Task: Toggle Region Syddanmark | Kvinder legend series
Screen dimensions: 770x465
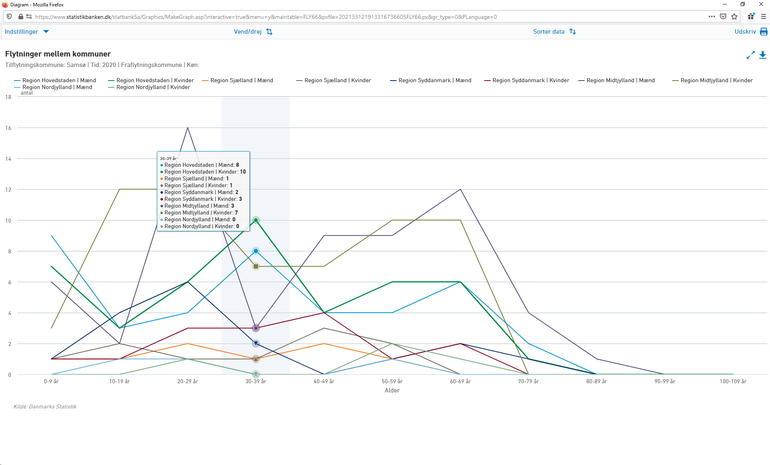Action: [526, 80]
